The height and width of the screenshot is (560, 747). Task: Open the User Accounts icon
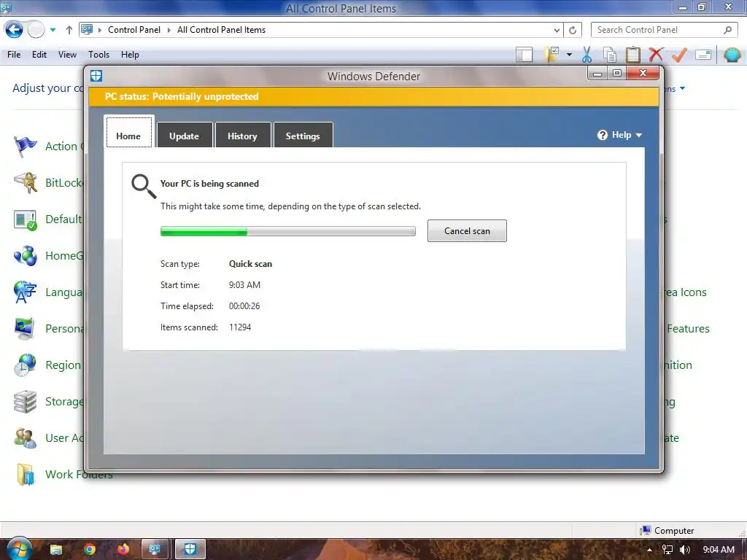click(x=26, y=438)
